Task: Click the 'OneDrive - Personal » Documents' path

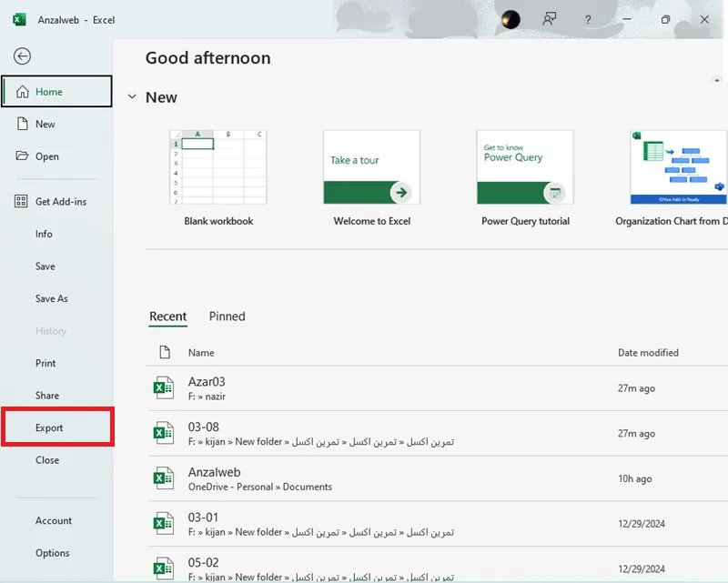Action: click(x=260, y=487)
